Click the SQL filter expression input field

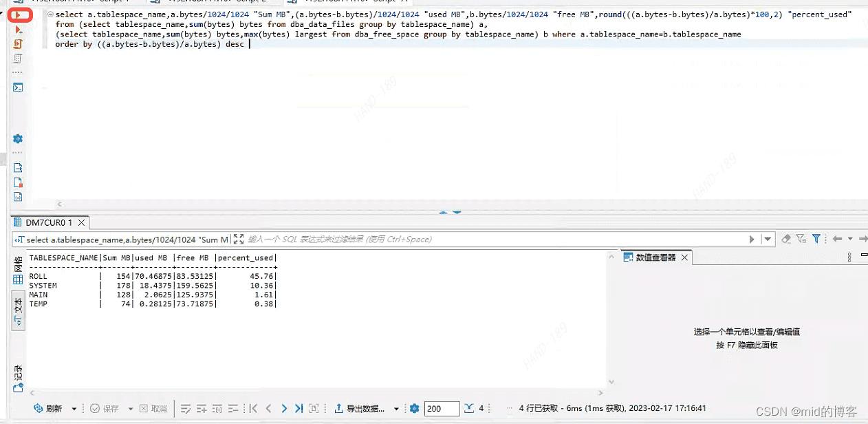481,240
